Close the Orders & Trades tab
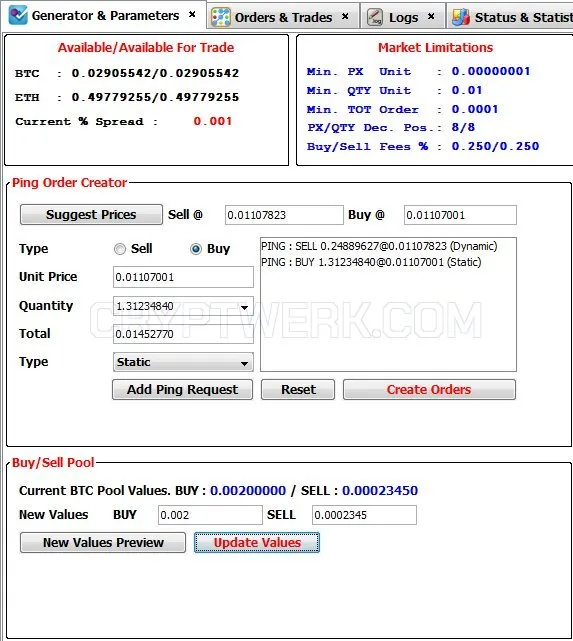 (345, 16)
